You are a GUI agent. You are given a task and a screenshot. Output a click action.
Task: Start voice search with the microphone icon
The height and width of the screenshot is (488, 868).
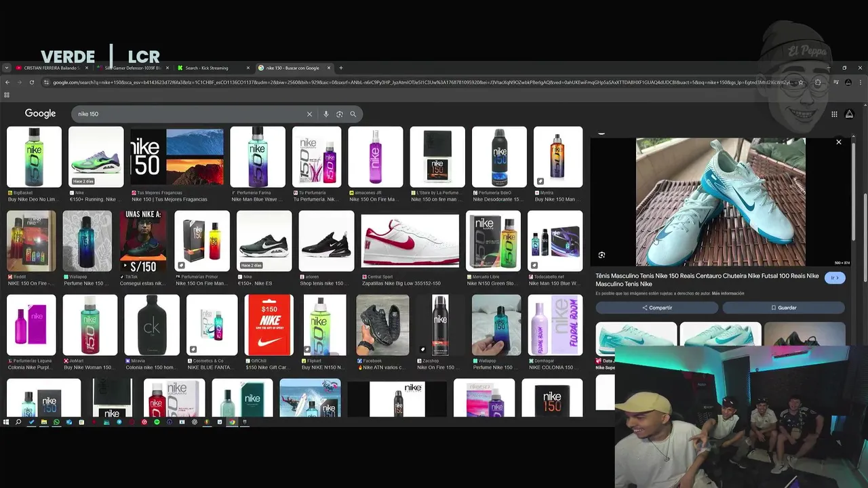pyautogui.click(x=326, y=114)
